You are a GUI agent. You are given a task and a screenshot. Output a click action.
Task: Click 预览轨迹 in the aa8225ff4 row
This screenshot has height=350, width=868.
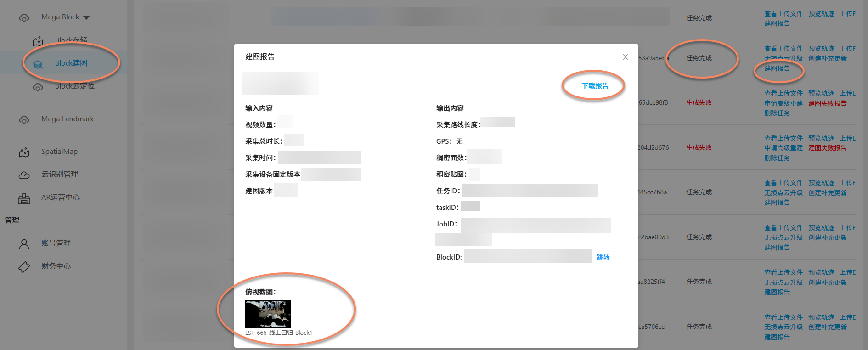821,272
